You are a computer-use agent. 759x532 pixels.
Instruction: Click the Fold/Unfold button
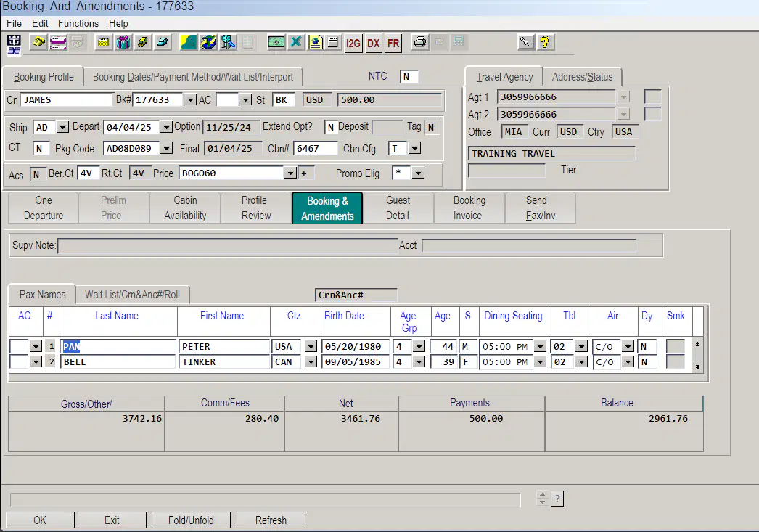click(191, 520)
